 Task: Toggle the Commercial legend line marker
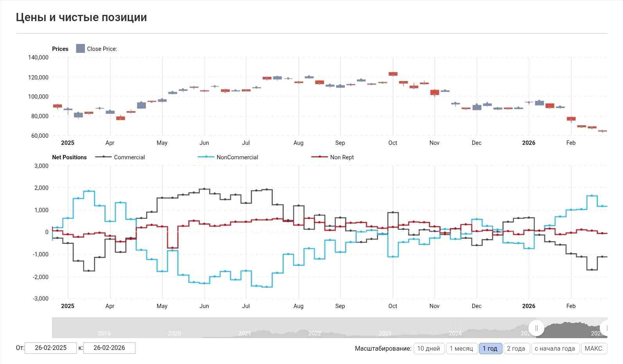(103, 157)
